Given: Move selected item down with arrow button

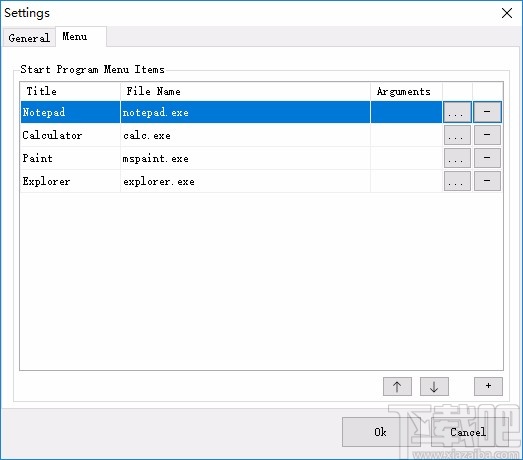Looking at the screenshot, I should coord(434,387).
